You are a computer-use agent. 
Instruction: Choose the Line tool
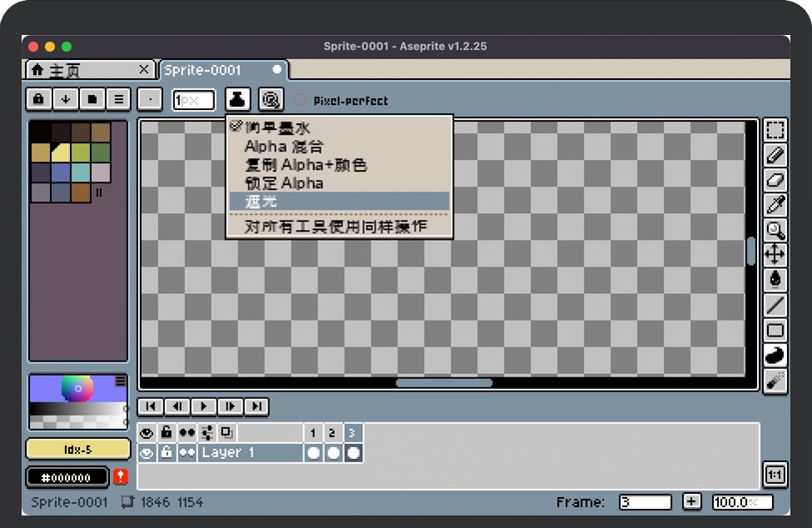[775, 306]
